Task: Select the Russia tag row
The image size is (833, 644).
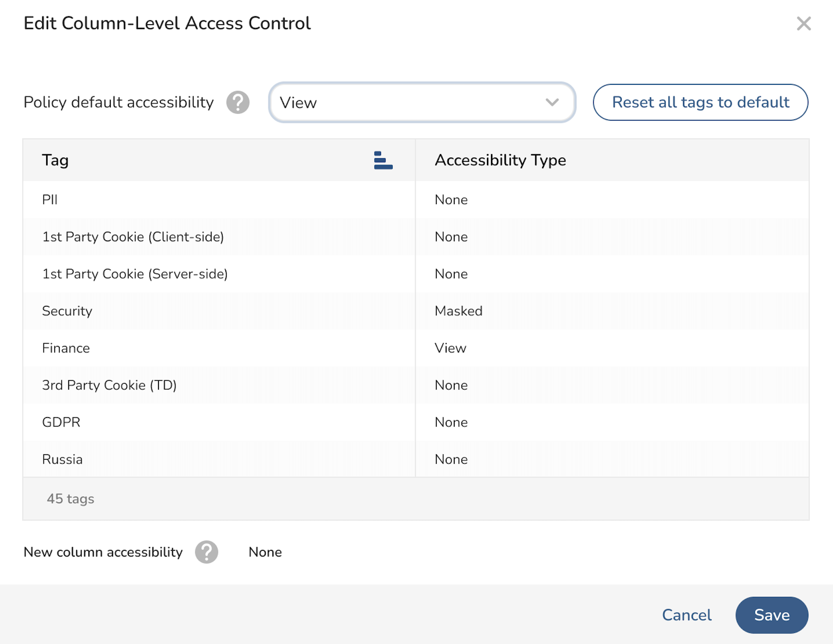Action: point(62,460)
